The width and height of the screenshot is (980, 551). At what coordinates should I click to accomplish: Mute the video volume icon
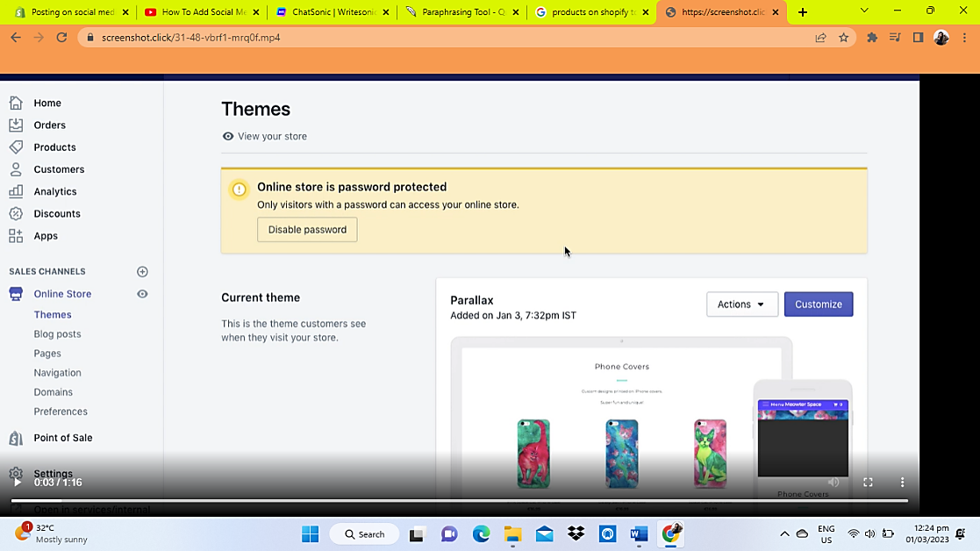click(x=833, y=483)
